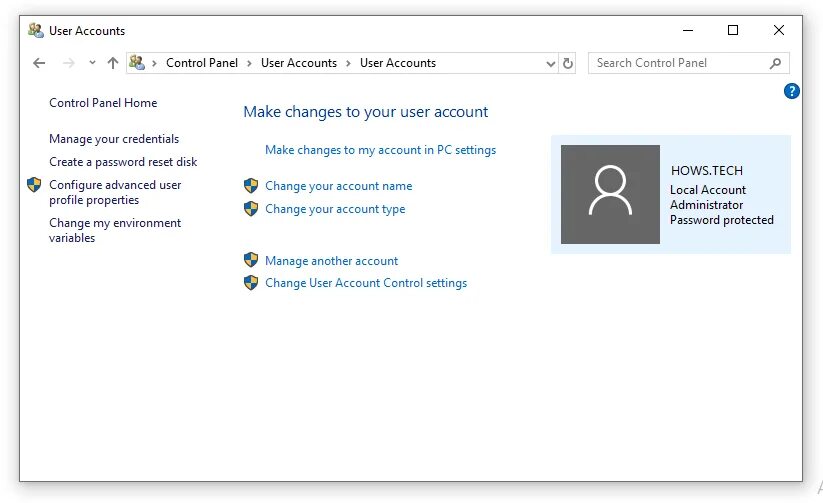Expand the address bar history dropdown
The height and width of the screenshot is (503, 823).
(x=550, y=63)
